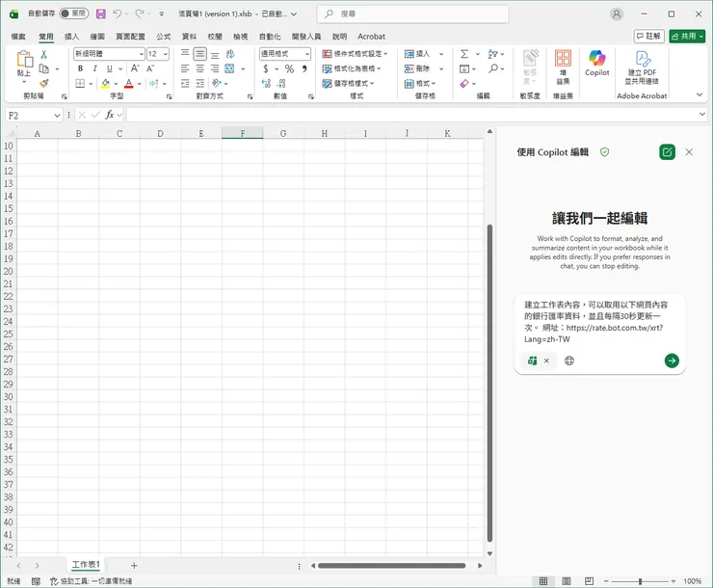This screenshot has height=588, width=713.
Task: Click the Wrap Text icon
Action: 230,54
